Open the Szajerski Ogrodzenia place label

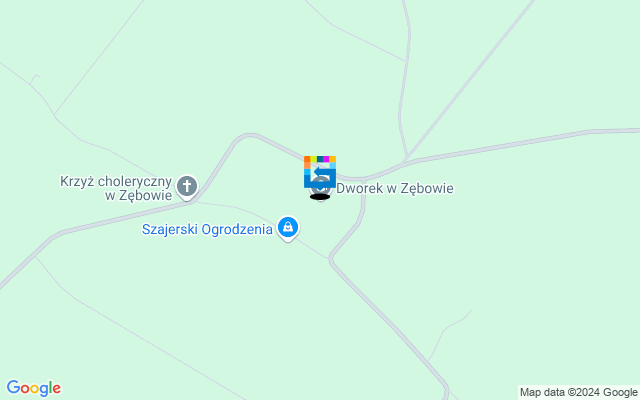(207, 229)
